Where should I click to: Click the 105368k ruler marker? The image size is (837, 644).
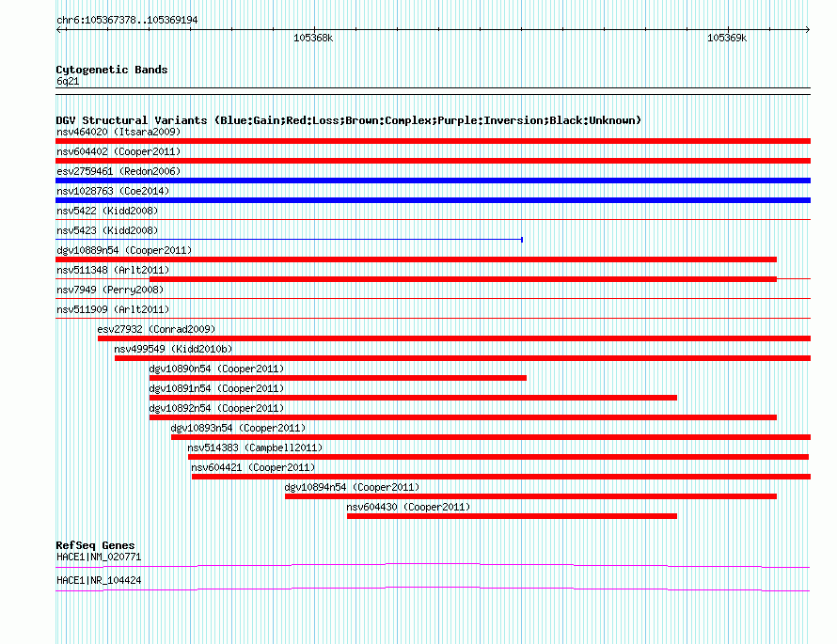(x=313, y=38)
